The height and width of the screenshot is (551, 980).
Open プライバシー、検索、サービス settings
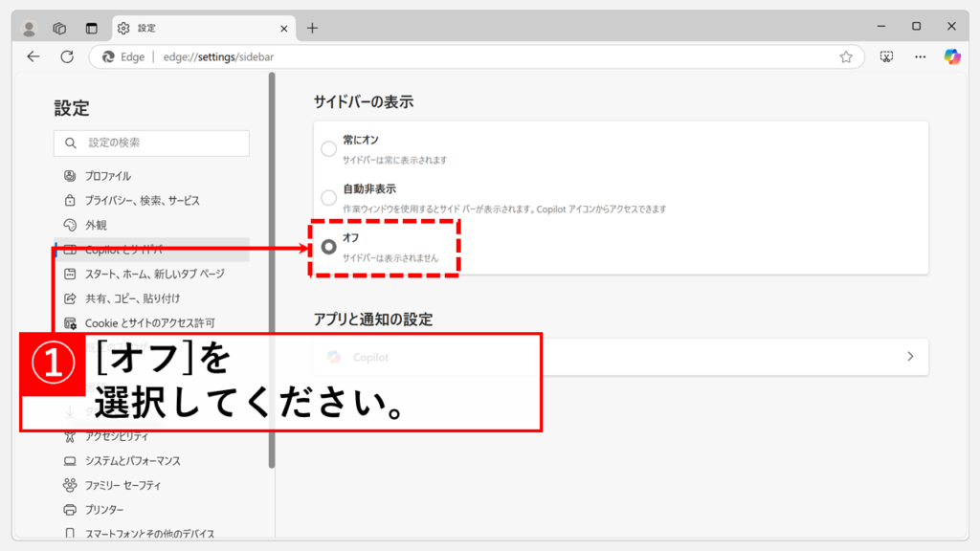[152, 201]
